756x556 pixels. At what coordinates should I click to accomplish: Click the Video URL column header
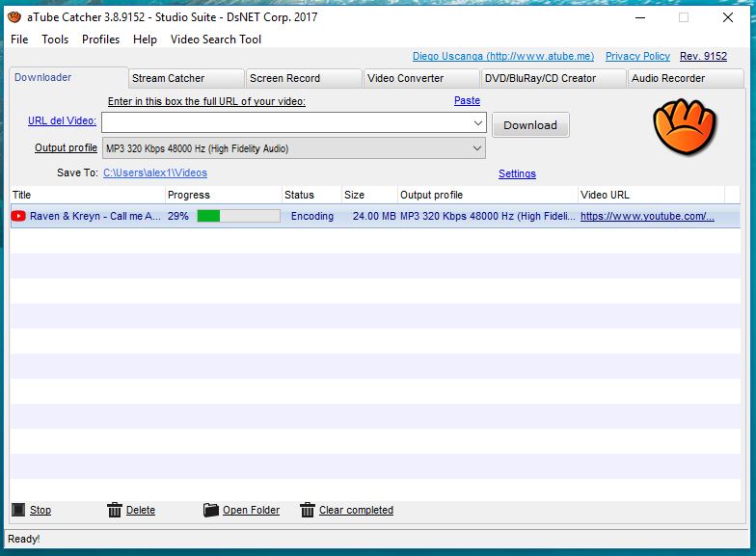652,195
